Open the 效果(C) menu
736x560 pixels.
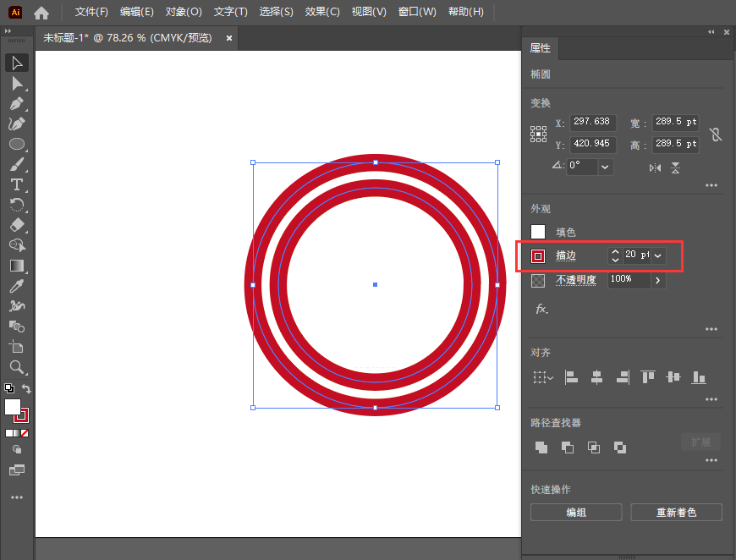[321, 12]
